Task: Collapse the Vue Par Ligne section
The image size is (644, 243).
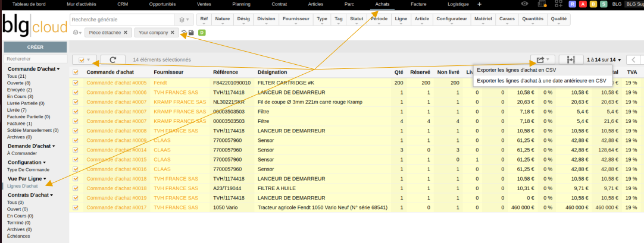Action: (x=27, y=179)
